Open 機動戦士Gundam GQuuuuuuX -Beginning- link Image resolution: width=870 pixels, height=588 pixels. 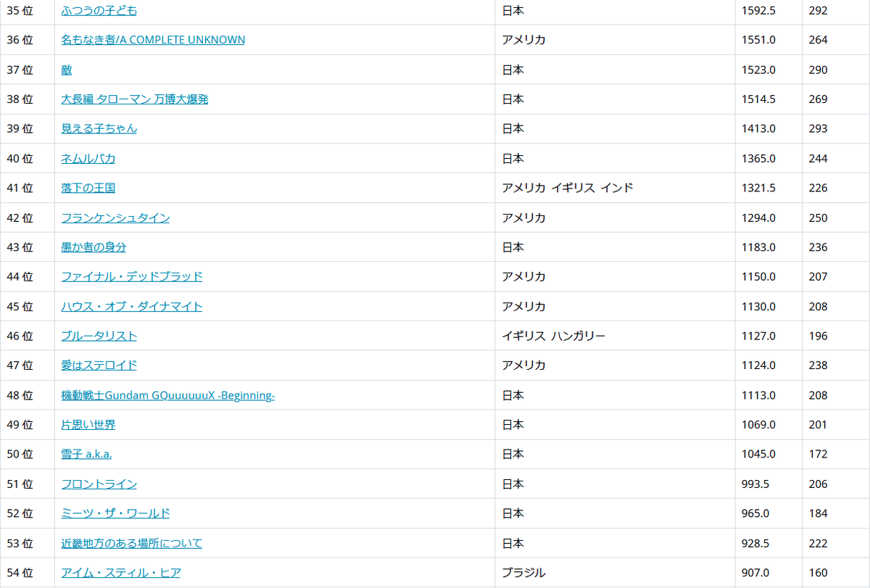coord(167,395)
